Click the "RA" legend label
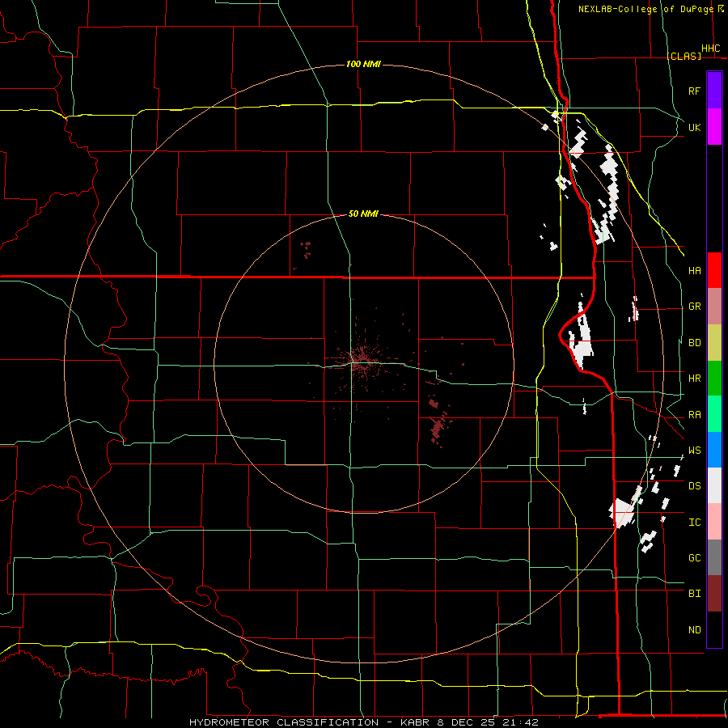 [694, 415]
